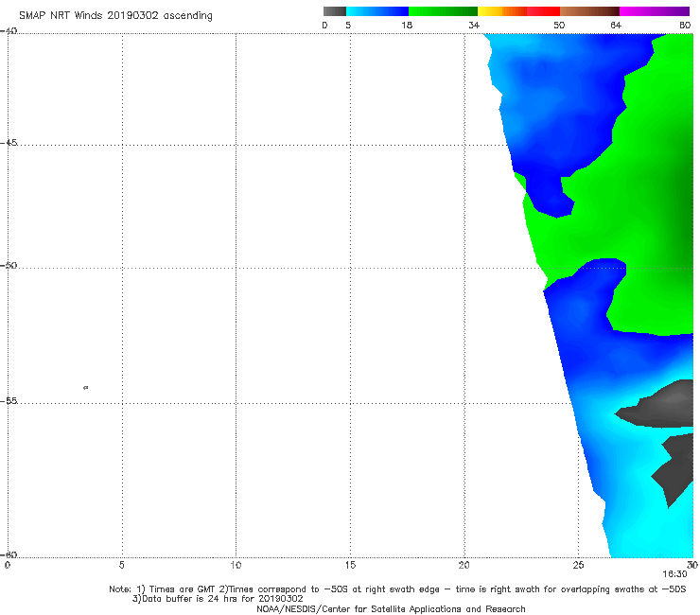
Task: Click the "NOAA/NESDIS/Center for Satellite Applications and Research" credit
Action: 391,609
